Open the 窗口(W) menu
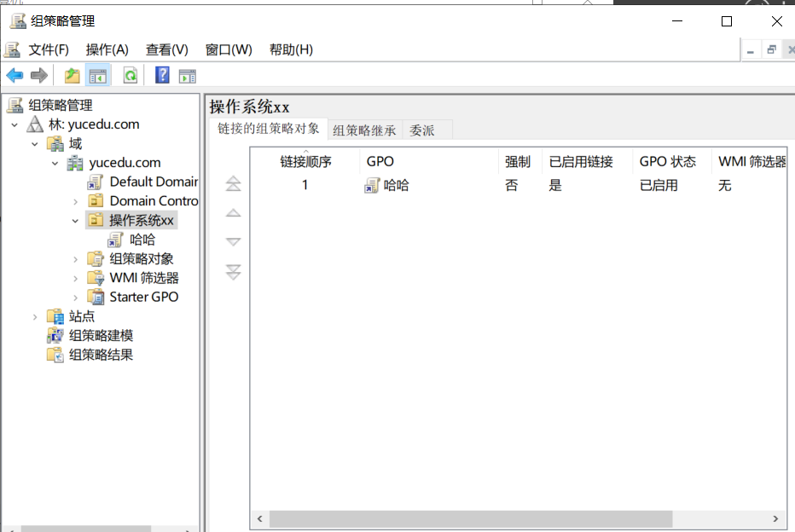 pyautogui.click(x=229, y=49)
